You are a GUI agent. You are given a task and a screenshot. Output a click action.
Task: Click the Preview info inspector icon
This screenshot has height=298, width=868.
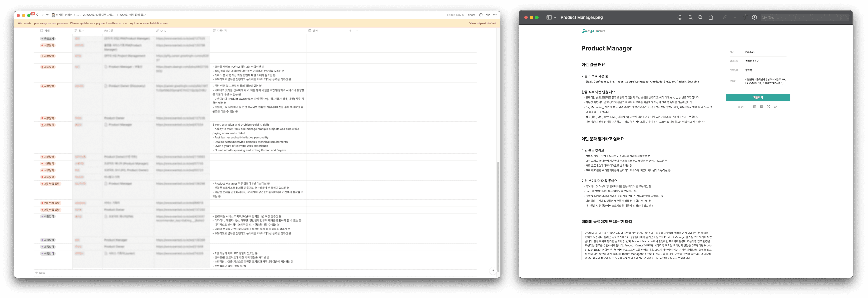[x=680, y=18]
